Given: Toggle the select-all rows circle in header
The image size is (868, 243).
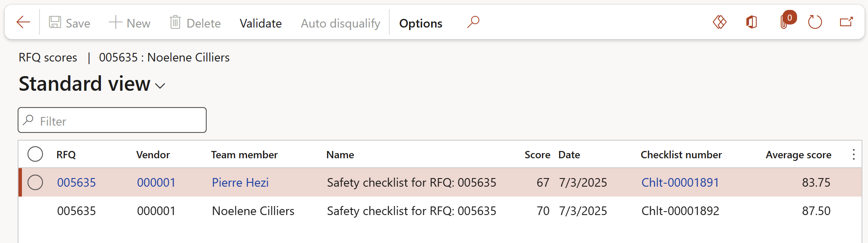Looking at the screenshot, I should point(35,154).
